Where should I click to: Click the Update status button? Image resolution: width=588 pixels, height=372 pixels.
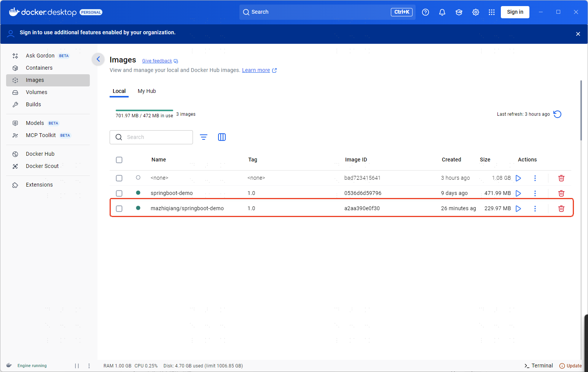point(570,366)
